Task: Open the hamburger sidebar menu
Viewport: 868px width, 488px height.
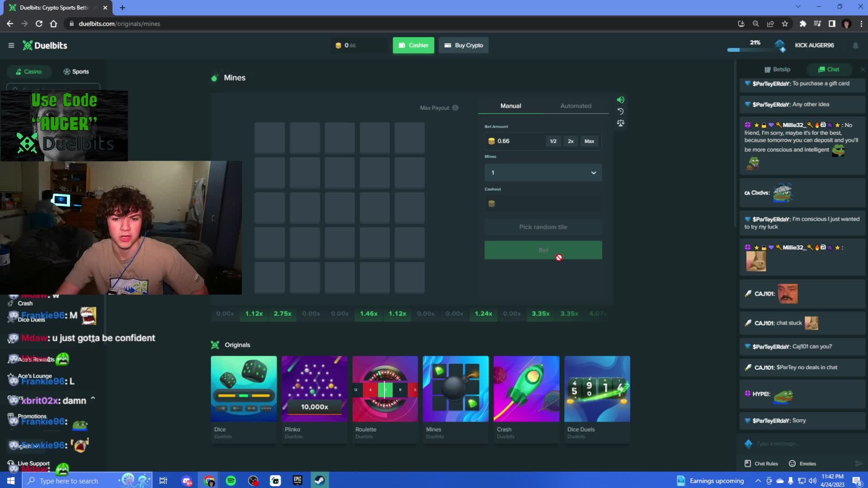Action: 11,45
